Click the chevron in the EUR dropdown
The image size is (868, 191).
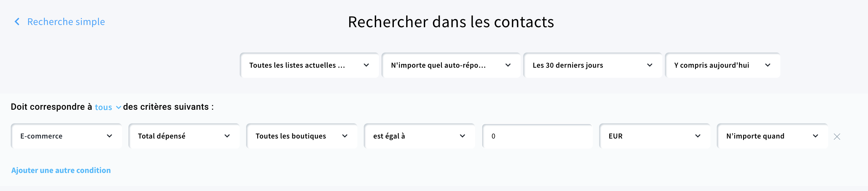[698, 136]
